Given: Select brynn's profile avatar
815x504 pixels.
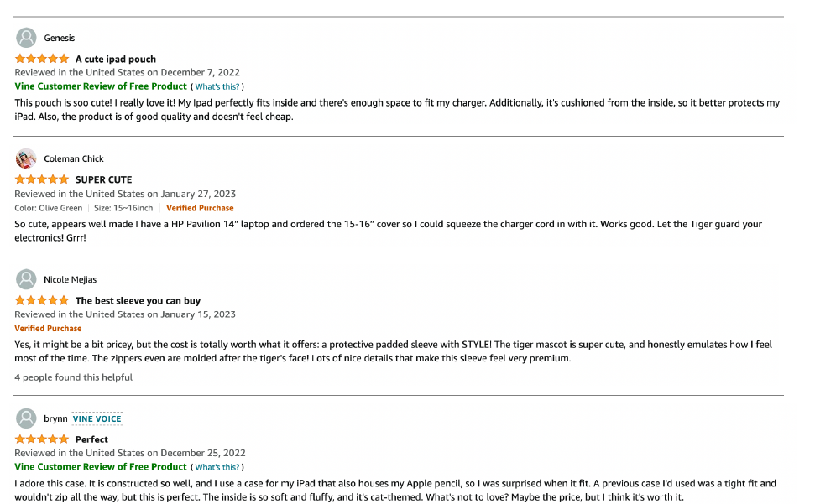Looking at the screenshot, I should [27, 418].
